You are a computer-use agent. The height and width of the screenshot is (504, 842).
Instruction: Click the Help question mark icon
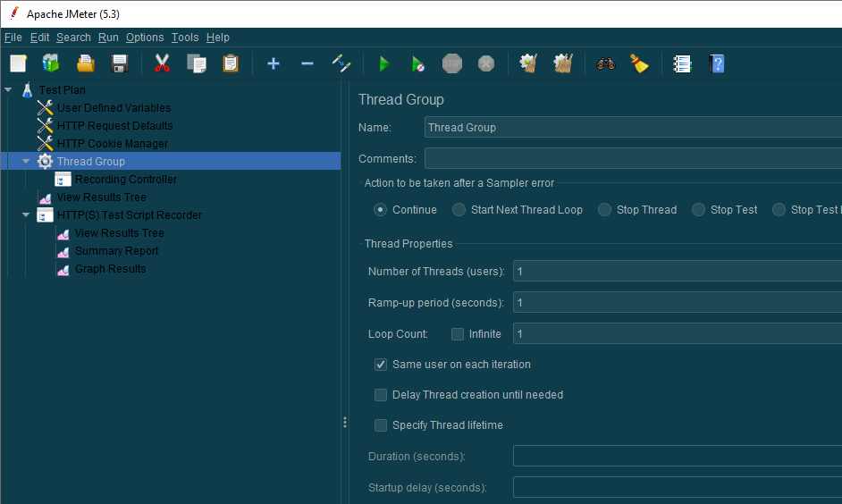pos(716,63)
